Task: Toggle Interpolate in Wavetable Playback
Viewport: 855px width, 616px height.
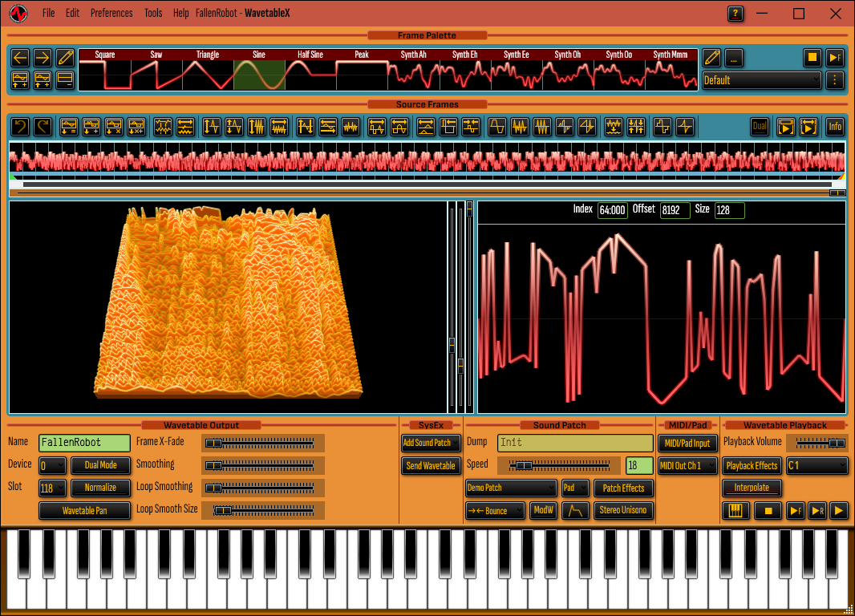Action: click(x=752, y=488)
